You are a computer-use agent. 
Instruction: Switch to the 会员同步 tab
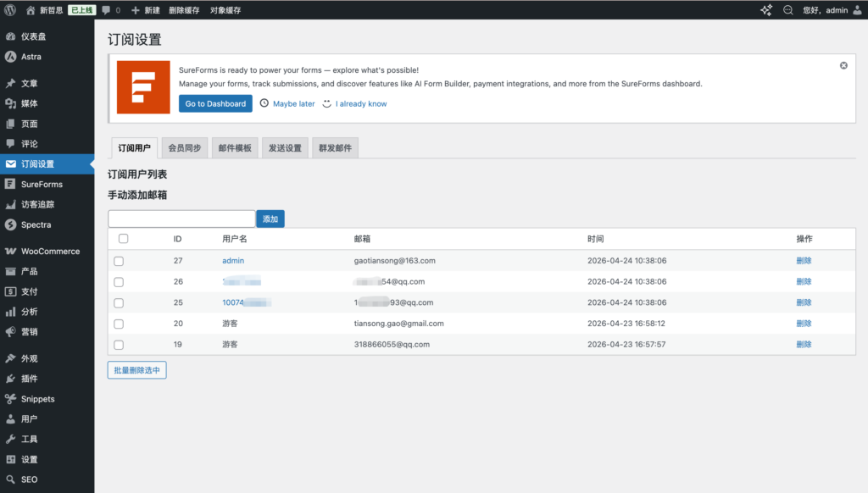185,148
